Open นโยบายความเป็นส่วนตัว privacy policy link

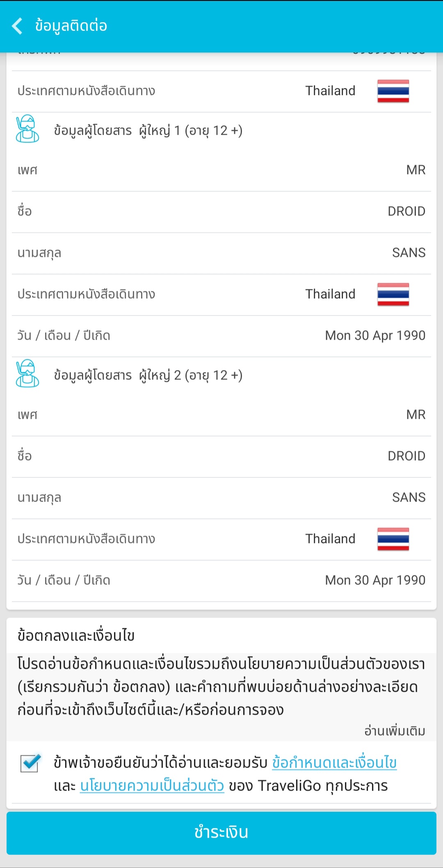(152, 786)
